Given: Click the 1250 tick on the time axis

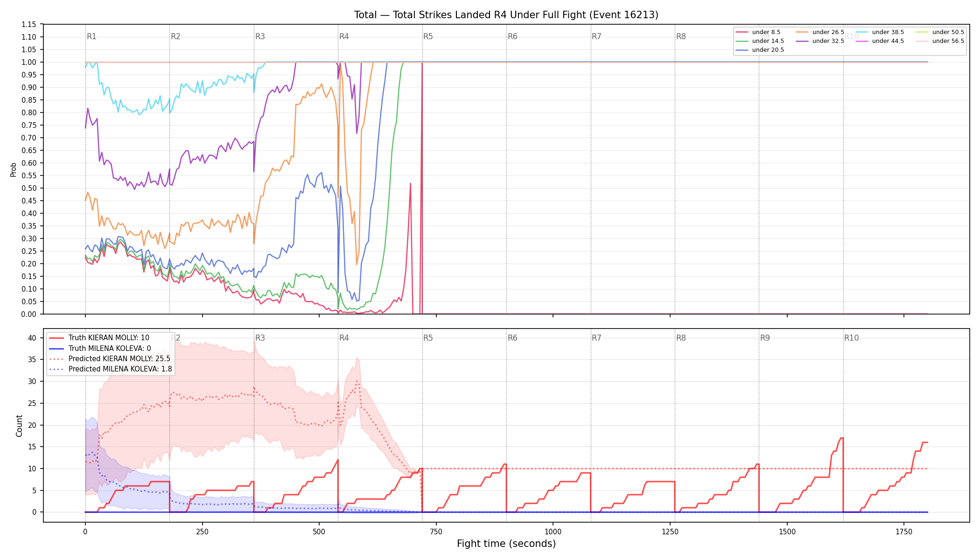Looking at the screenshot, I should 670,532.
